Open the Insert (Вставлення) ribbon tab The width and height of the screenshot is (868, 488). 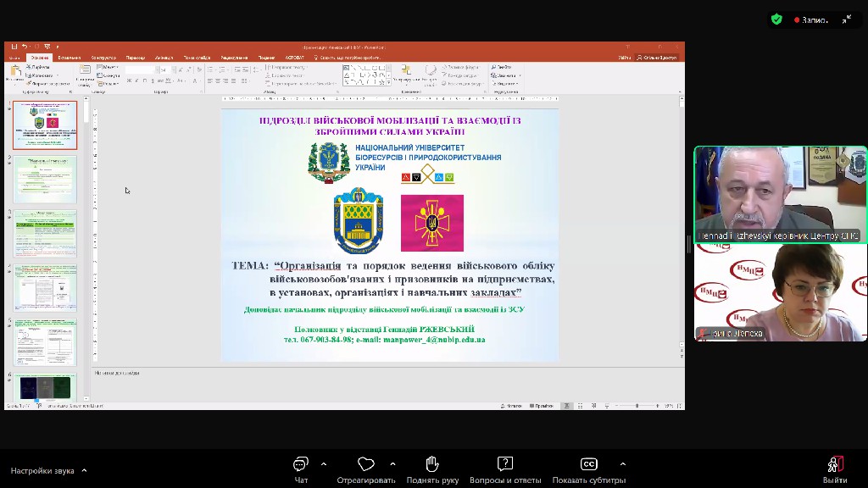70,58
